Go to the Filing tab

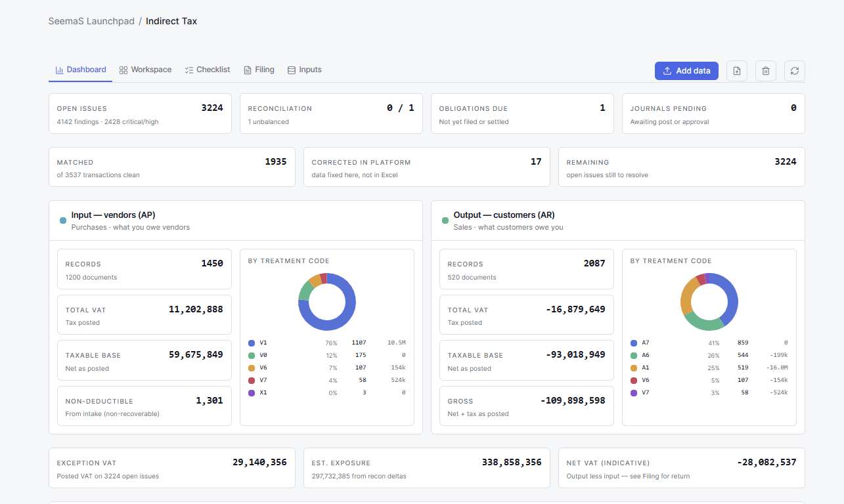[259, 70]
